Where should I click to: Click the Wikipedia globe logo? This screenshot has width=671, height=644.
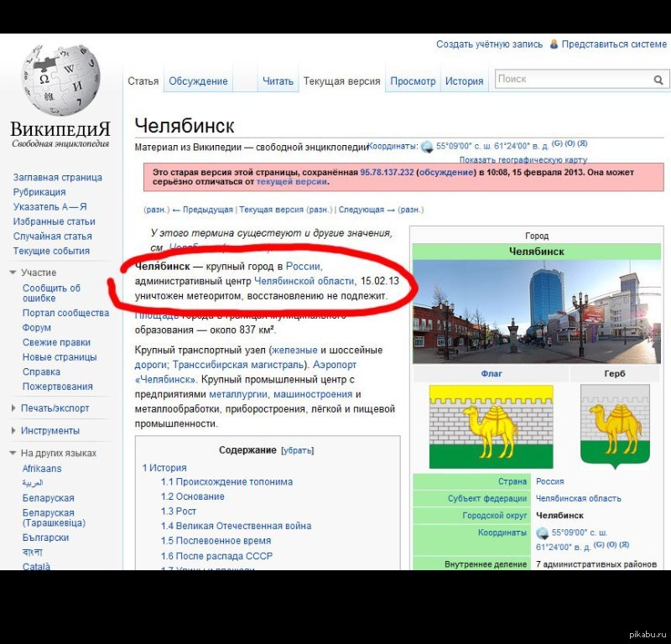pos(60,80)
